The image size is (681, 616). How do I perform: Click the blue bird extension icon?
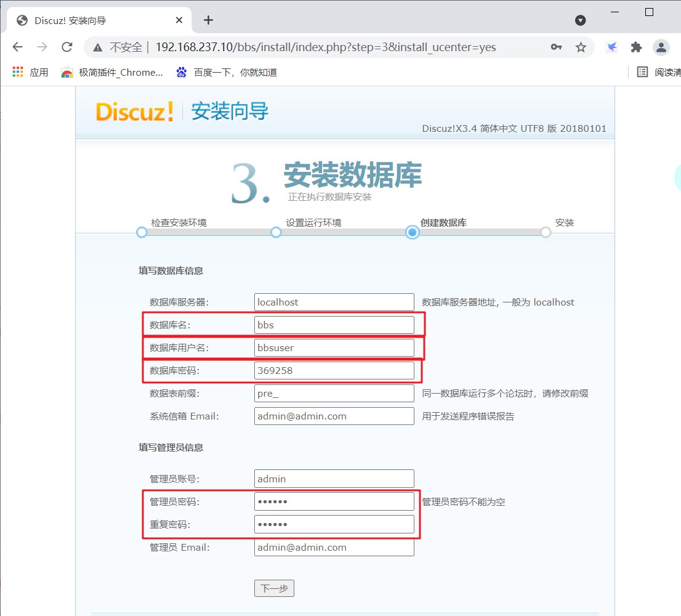pyautogui.click(x=612, y=47)
